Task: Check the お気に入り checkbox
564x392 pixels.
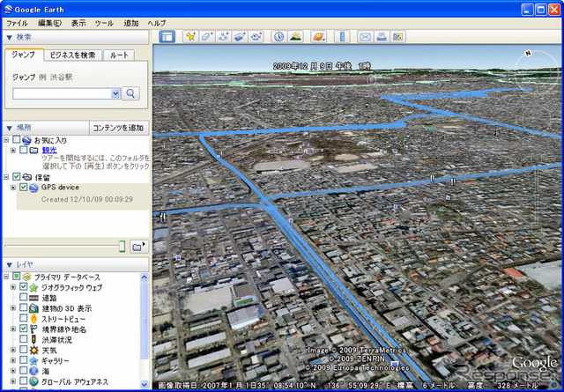Action: tap(17, 139)
